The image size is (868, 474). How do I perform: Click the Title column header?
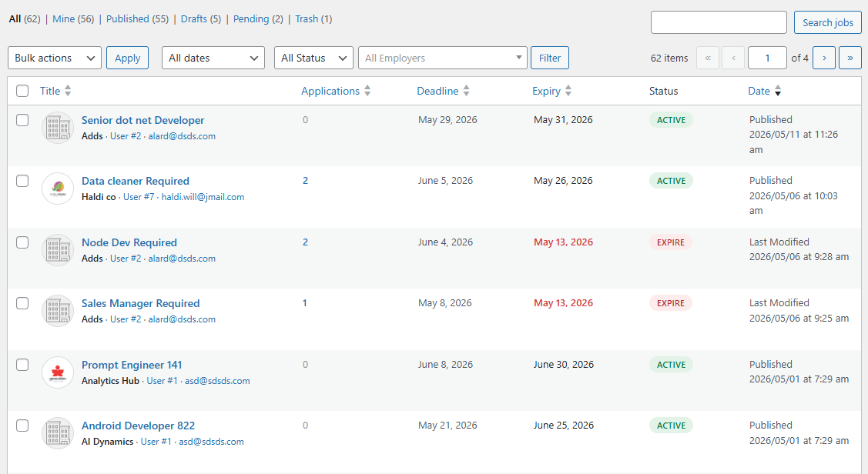pyautogui.click(x=50, y=91)
